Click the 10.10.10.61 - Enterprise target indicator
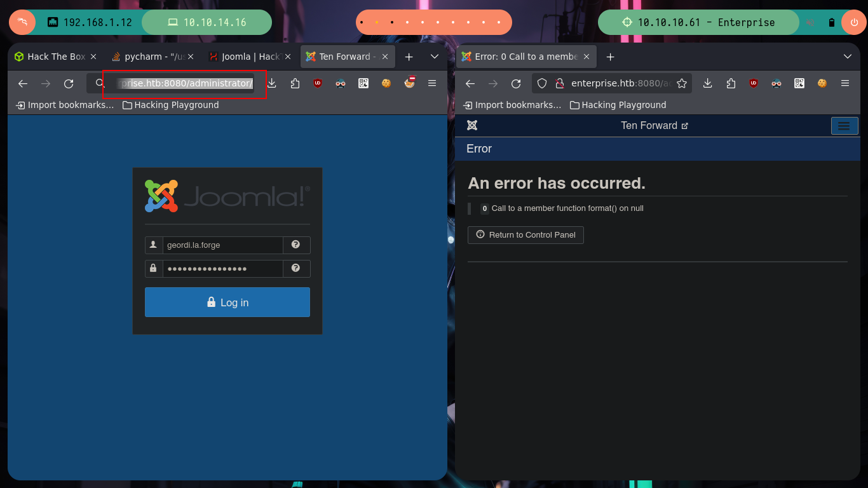Screen dimensions: 868x488 [698, 22]
